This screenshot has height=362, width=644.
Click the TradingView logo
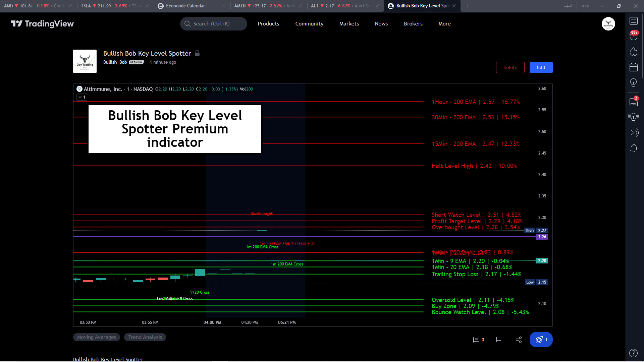click(43, 23)
